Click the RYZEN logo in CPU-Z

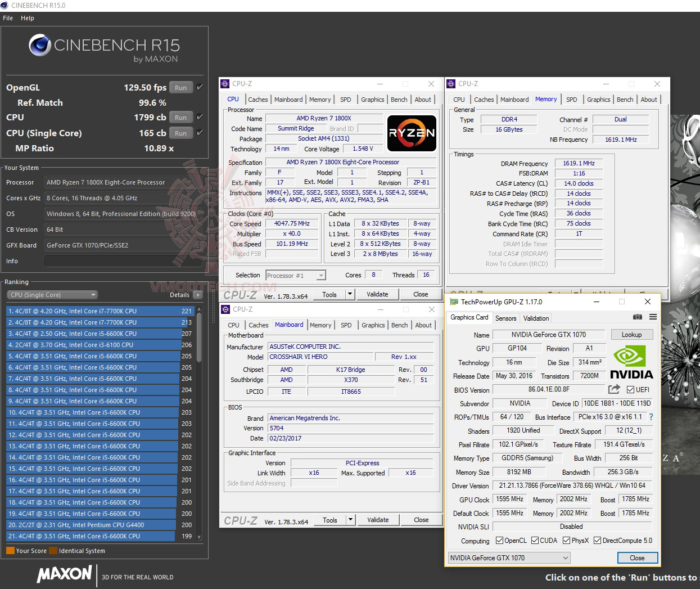[x=412, y=133]
